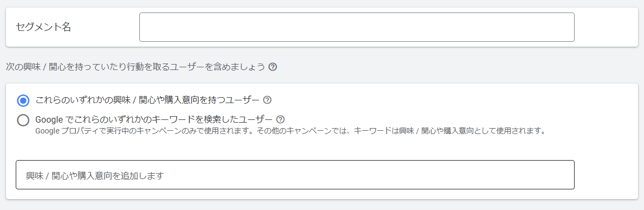Screen dimensions: 644x210
Task: Select radio これらのいずれかの興味 / 関心や購入意向を持つユーザー
Action: (23, 100)
